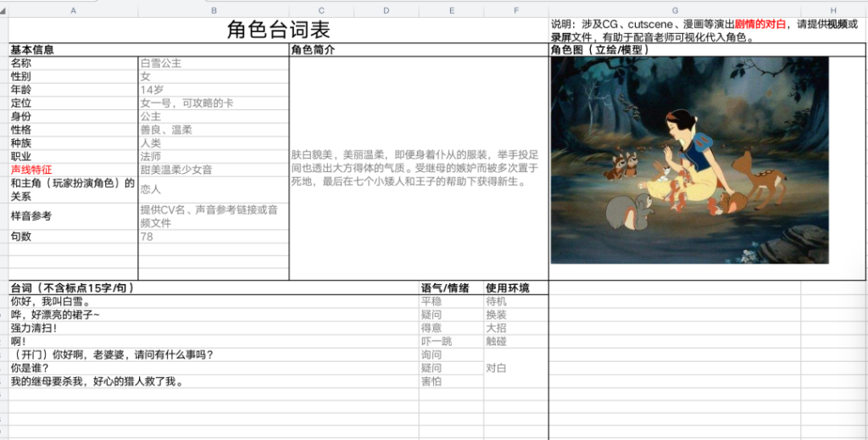Click the title cell 角色台词表

coord(278,30)
